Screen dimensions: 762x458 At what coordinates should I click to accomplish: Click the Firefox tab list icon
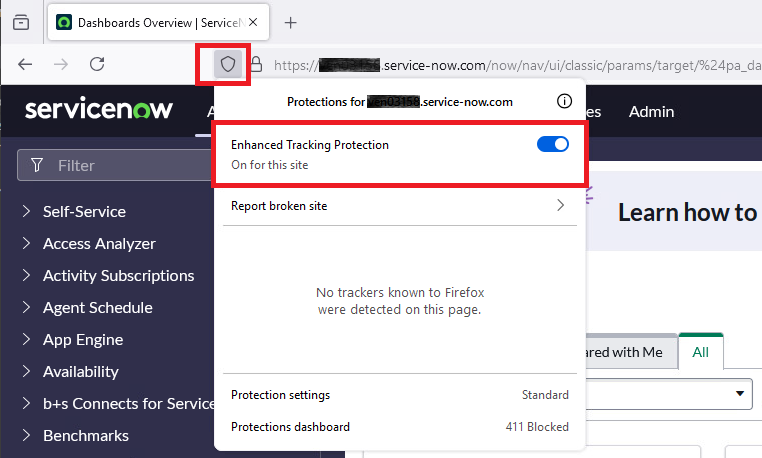21,22
